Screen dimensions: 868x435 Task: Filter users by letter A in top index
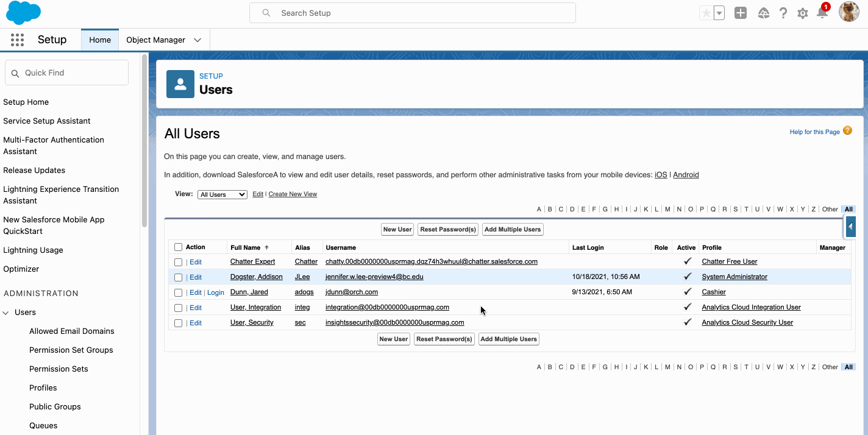click(x=539, y=210)
